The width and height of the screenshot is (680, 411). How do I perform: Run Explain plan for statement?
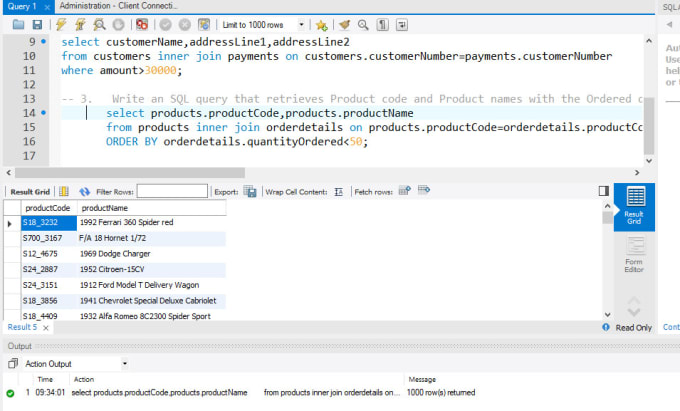(x=99, y=25)
